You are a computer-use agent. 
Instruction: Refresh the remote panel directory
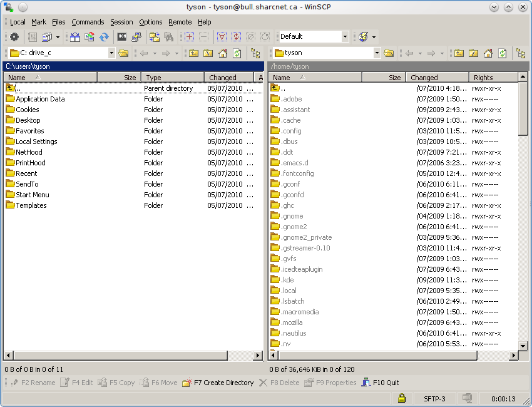(503, 53)
